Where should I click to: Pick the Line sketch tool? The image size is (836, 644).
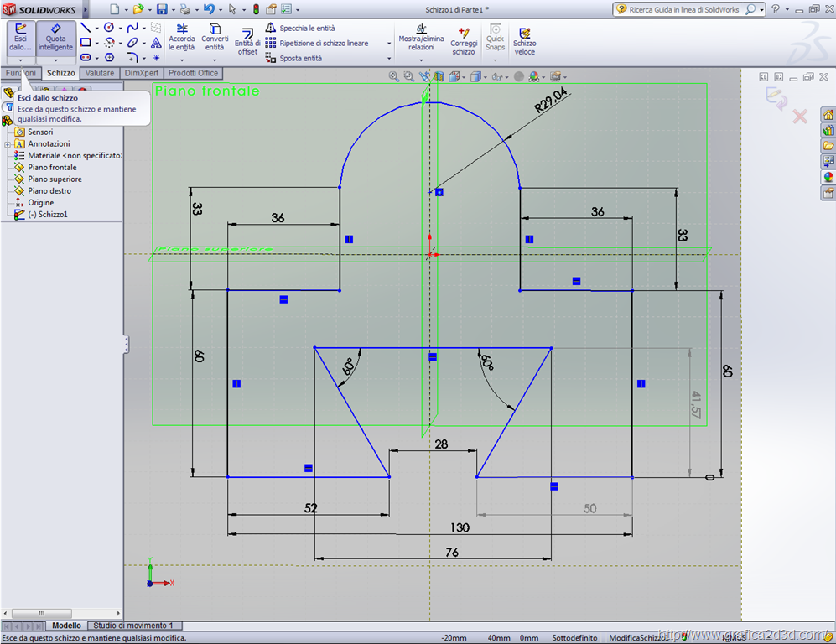click(85, 28)
